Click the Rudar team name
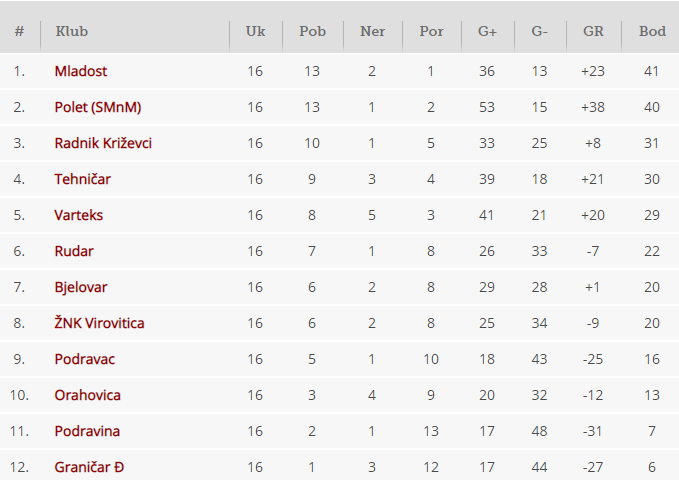The image size is (679, 480). click(x=74, y=251)
